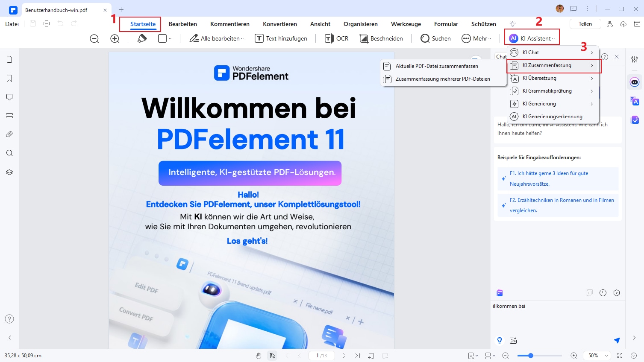This screenshot has width=644, height=362.
Task: Open the KI Assistent dropdown
Action: pyautogui.click(x=532, y=38)
